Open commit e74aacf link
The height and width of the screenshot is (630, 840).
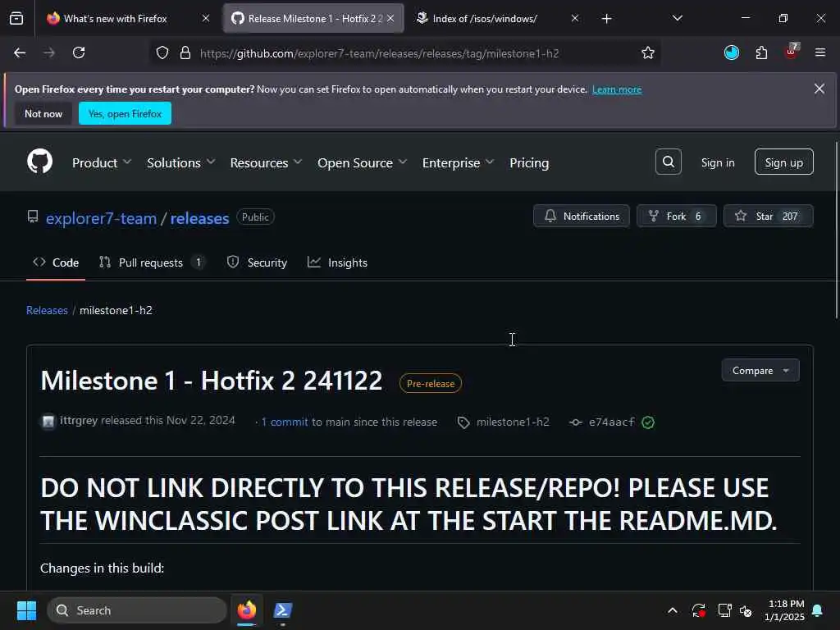point(611,422)
